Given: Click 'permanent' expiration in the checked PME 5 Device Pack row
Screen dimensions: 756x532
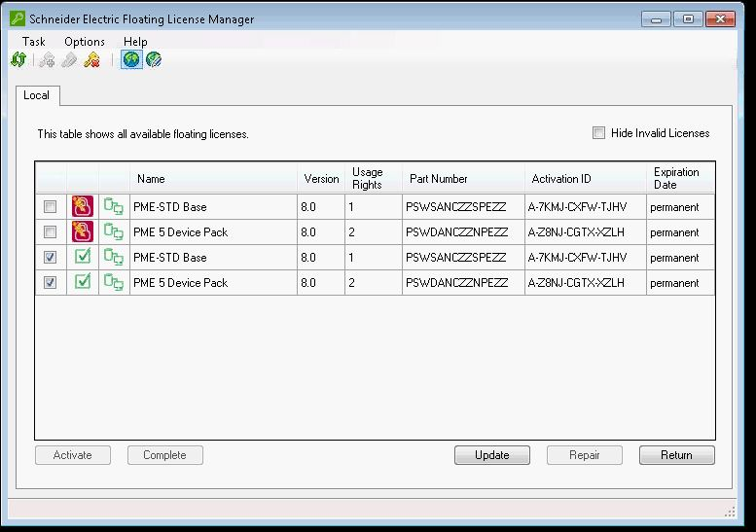Looking at the screenshot, I should [x=674, y=283].
